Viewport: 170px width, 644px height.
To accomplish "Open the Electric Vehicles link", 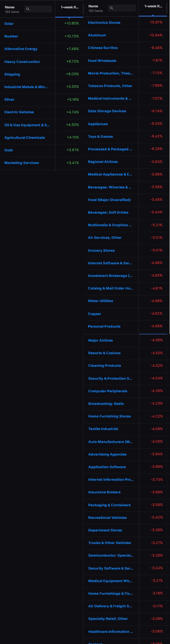I will (19, 112).
